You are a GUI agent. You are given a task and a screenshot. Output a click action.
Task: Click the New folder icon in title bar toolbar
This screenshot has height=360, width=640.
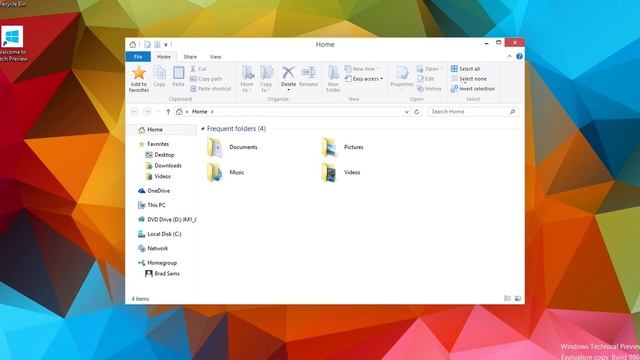pos(157,44)
